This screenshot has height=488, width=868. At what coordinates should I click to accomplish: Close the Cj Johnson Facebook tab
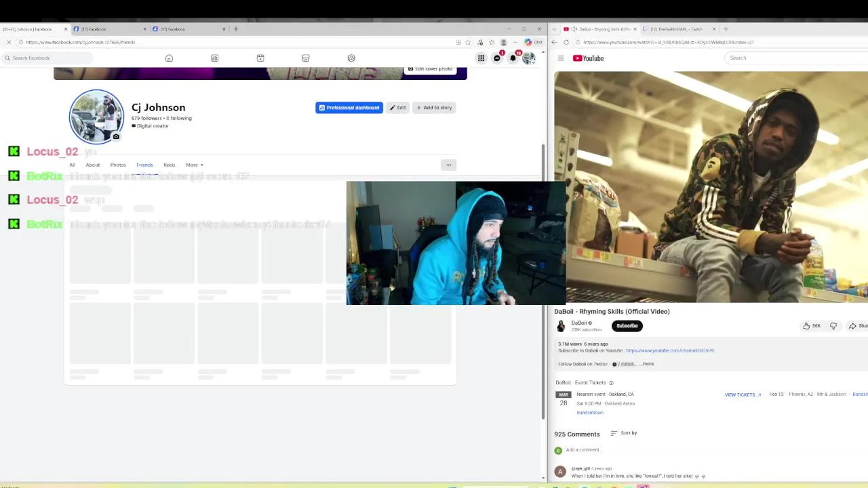(66, 29)
